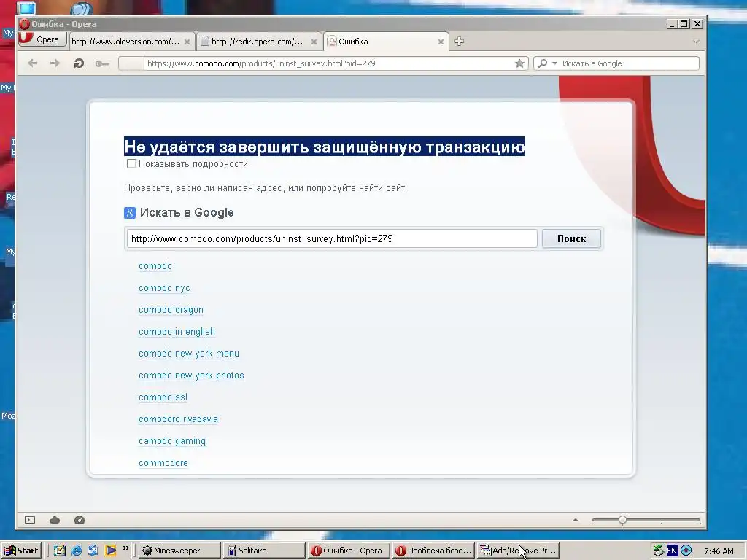The image size is (747, 560).
Task: Open the password wand key icon
Action: (102, 63)
